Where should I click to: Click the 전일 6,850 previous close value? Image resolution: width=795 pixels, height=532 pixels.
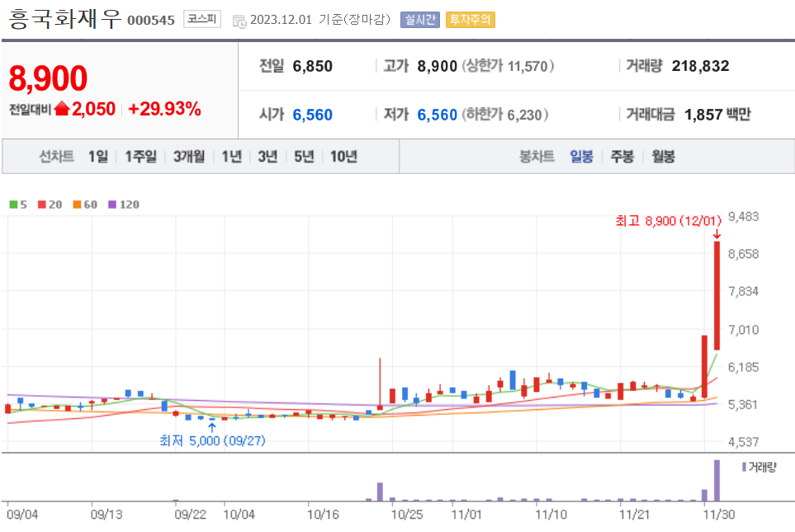coord(312,66)
